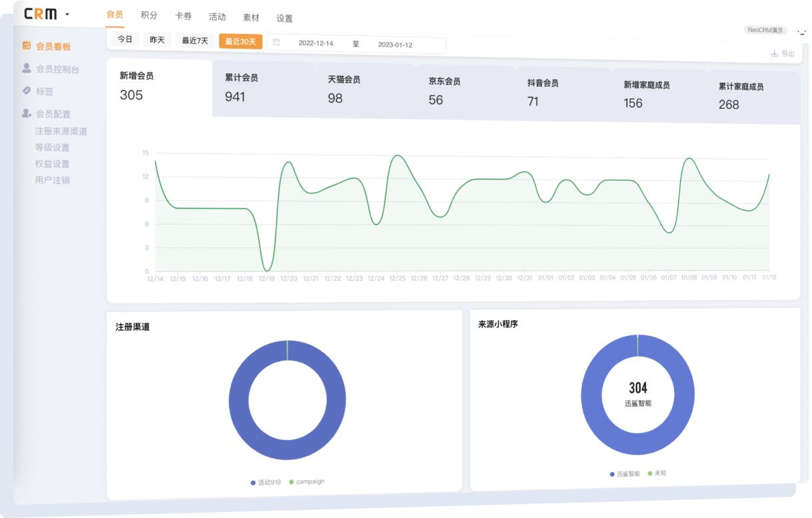Screen dimensions: 812x518
Task: Select the 最近7天 time filter button
Action: [195, 41]
